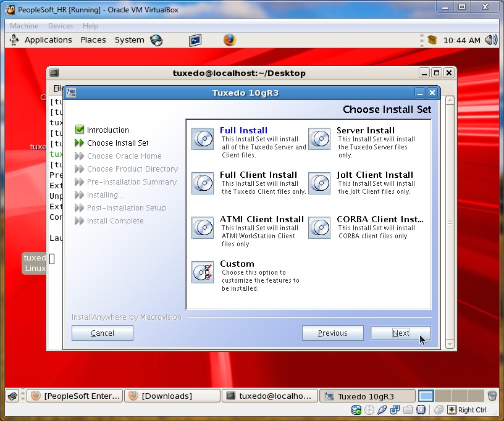This screenshot has width=504, height=421.
Task: Click the CORBA Client Inst... title text
Action: point(380,219)
